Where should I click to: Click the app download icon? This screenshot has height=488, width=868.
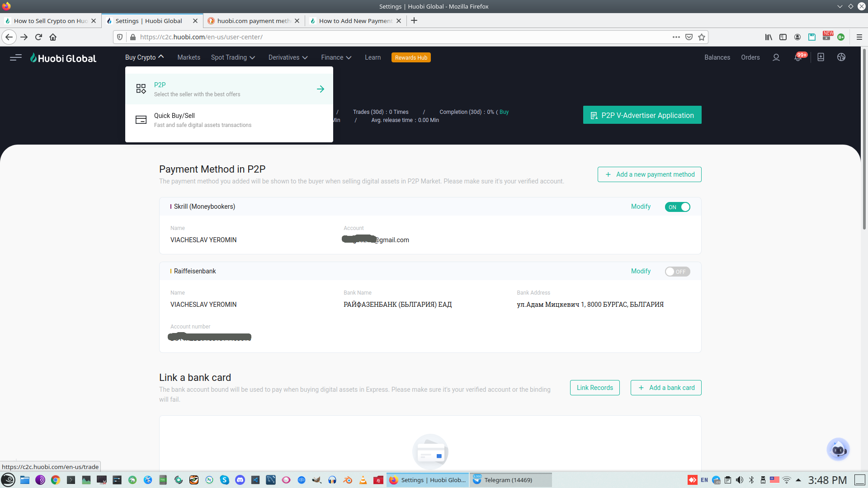coord(821,57)
